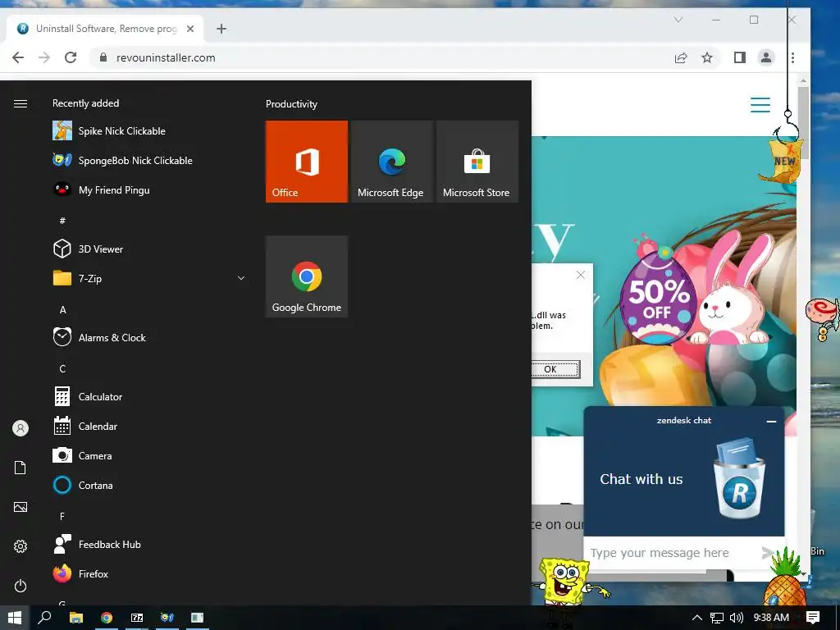The width and height of the screenshot is (840, 630).
Task: Bookmark this page with star
Action: click(x=707, y=57)
